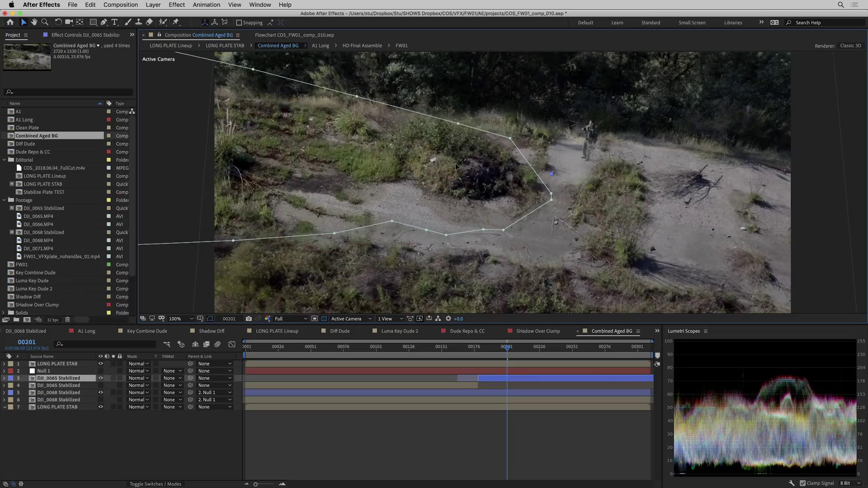Click the composition mini-flowchart icon in timeline
868x488 pixels.
167,344
